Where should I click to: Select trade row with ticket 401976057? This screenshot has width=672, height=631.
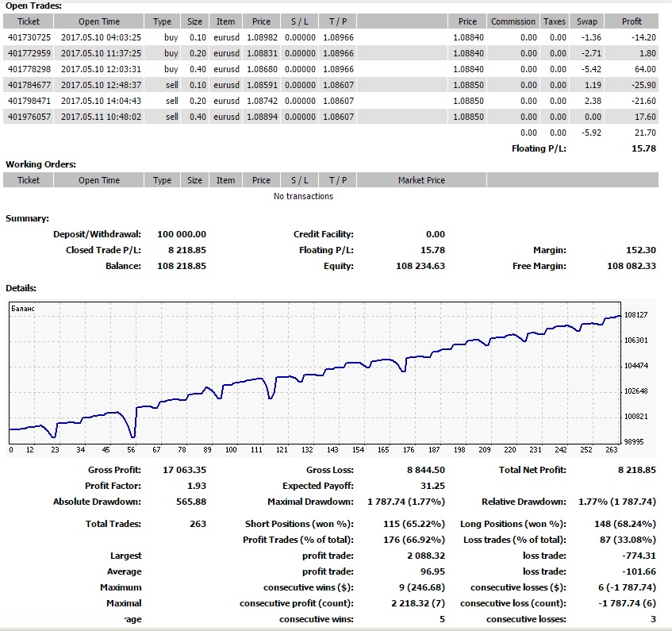29,117
